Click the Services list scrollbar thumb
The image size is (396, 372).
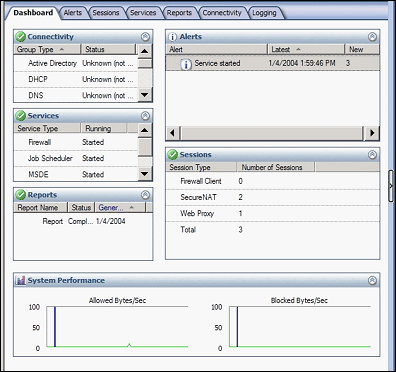[145, 147]
